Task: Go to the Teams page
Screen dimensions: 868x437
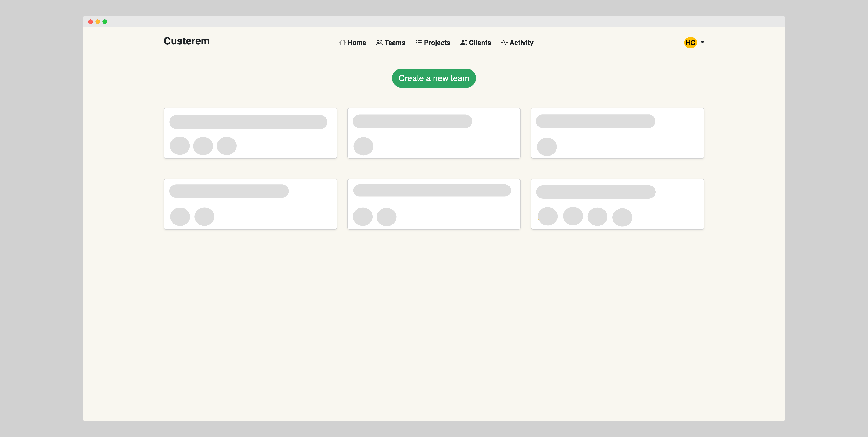Action: coord(391,43)
